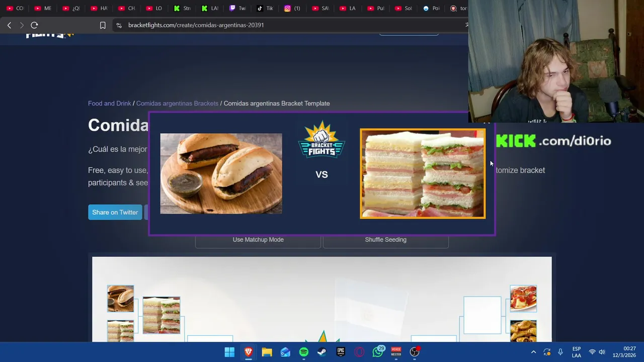The width and height of the screenshot is (644, 362).
Task: Pick the sándwiches de miga matchup image
Action: click(423, 173)
